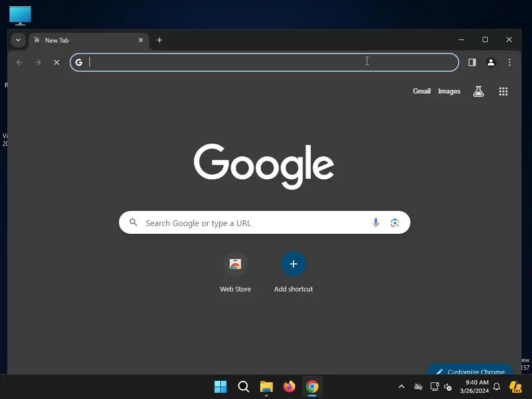The height and width of the screenshot is (399, 532).
Task: Start voice search with microphone
Action: click(376, 222)
